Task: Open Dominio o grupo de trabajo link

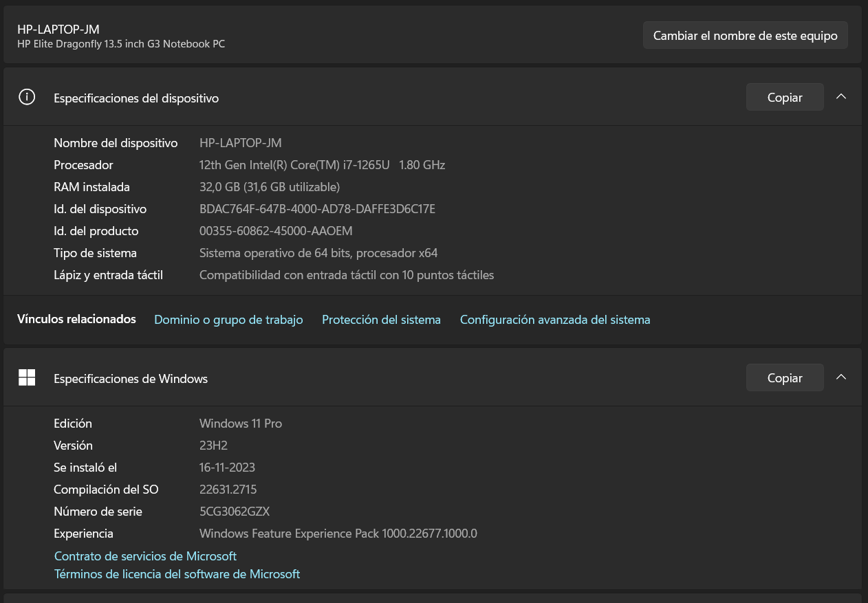Action: (x=228, y=320)
